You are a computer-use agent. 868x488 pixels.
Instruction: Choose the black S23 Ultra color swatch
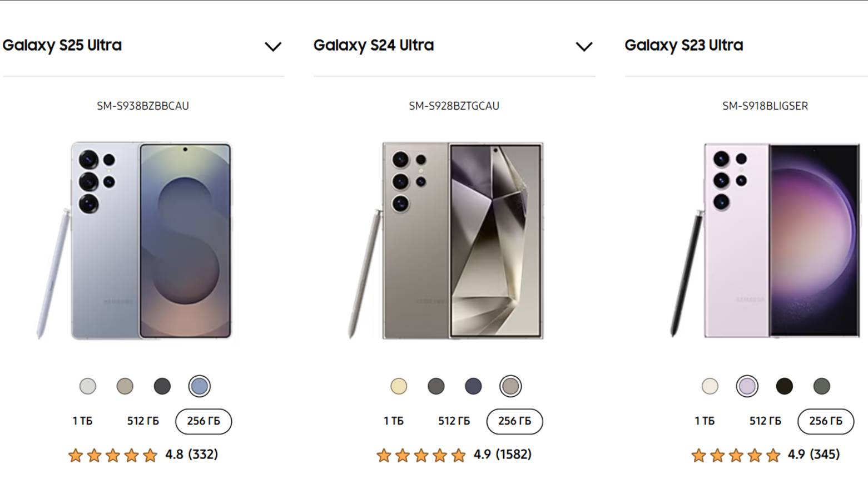click(785, 386)
